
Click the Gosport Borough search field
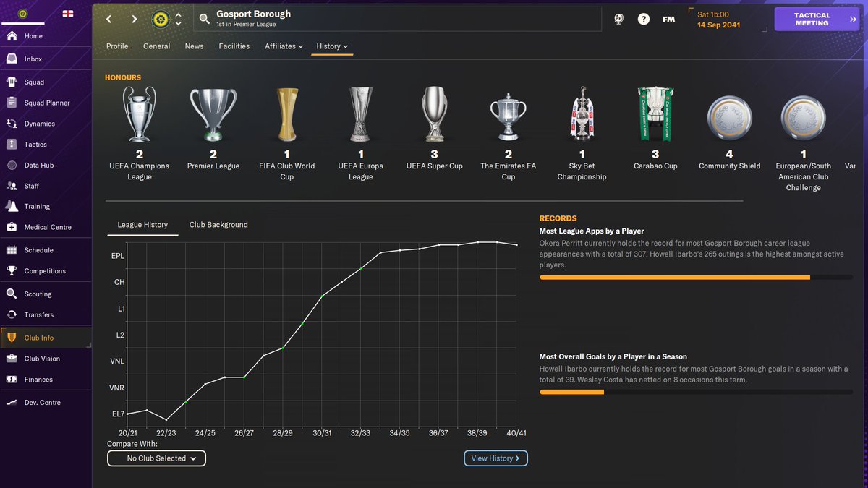coord(397,19)
